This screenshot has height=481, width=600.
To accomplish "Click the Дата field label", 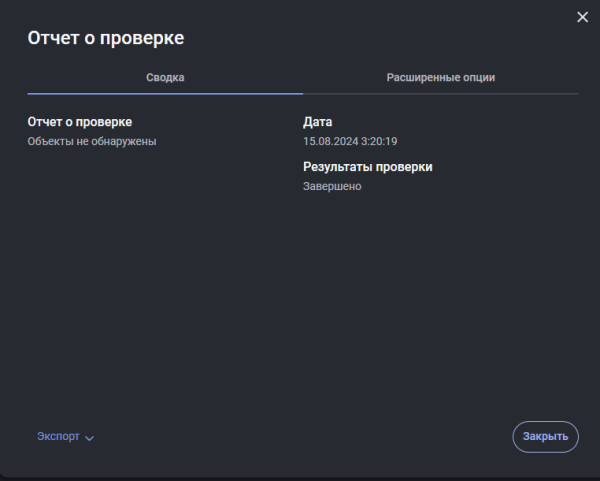I will tap(317, 122).
